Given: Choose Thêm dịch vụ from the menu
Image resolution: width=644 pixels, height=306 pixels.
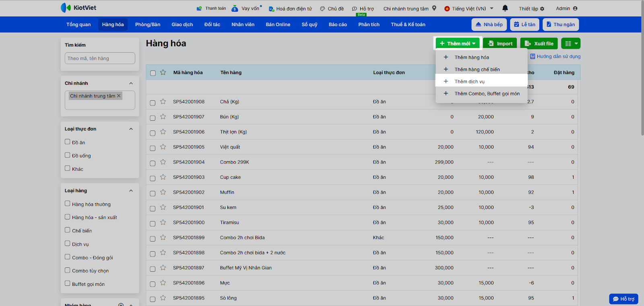Looking at the screenshot, I should (x=469, y=81).
